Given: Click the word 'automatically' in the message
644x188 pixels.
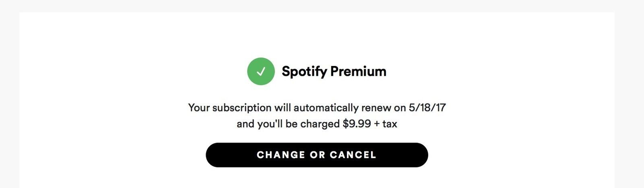Looking at the screenshot, I should (x=326, y=108).
